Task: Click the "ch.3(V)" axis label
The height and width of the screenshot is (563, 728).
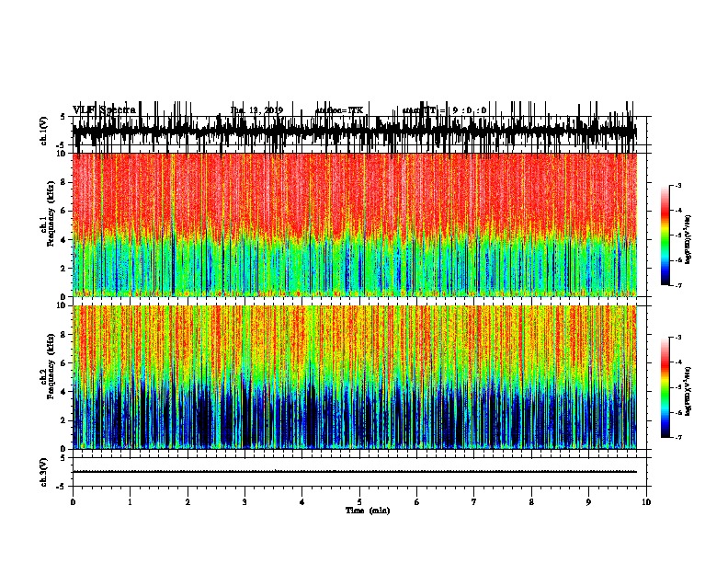Action: click(43, 472)
